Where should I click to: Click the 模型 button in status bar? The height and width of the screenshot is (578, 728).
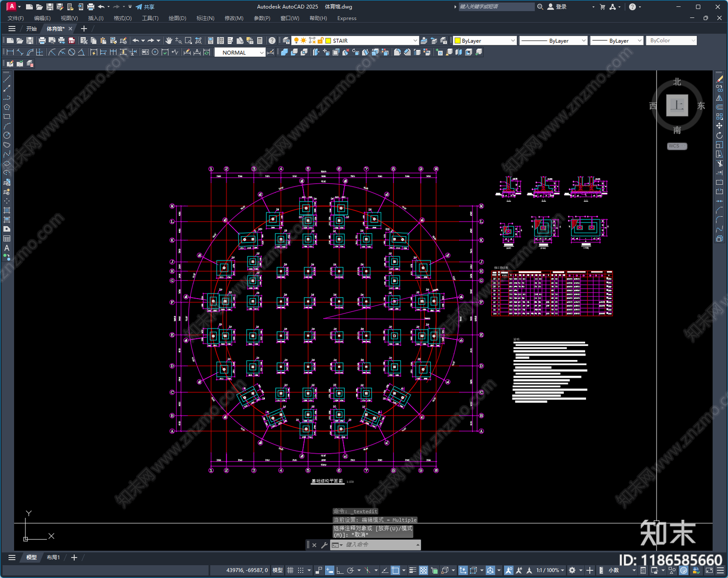click(x=278, y=570)
